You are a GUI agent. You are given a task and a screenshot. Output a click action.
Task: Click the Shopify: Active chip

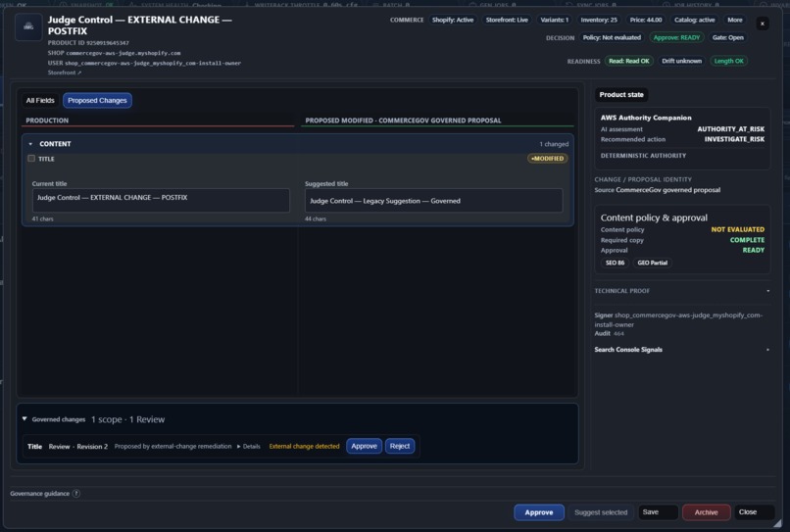[x=453, y=21]
